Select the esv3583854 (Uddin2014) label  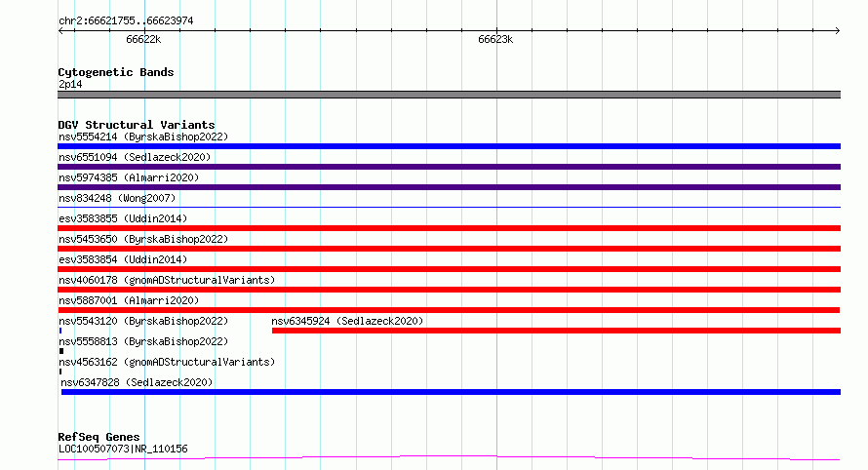coord(123,259)
